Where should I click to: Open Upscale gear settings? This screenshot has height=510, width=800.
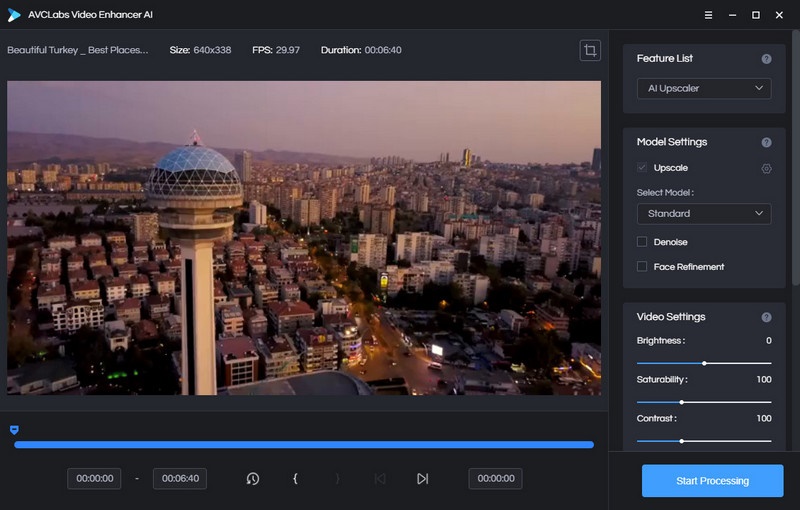pyautogui.click(x=766, y=169)
